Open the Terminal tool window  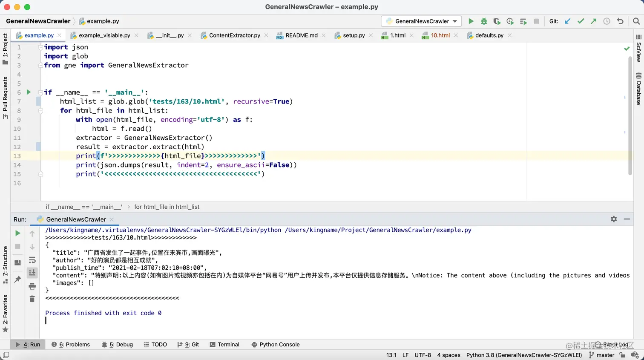(224, 344)
